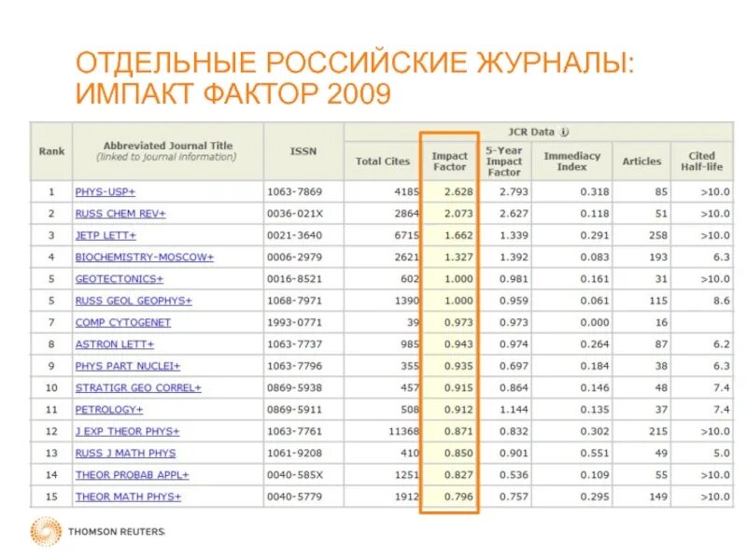Open the PHYS PART NUCLEI+ journal link
Viewport: 747px width, 560px height.
pyautogui.click(x=128, y=366)
